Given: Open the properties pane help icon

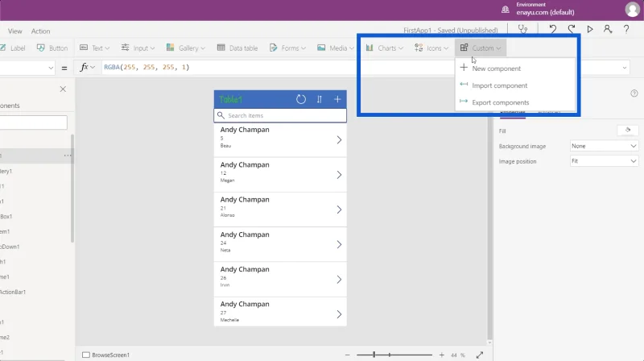Looking at the screenshot, I should pyautogui.click(x=634, y=93).
